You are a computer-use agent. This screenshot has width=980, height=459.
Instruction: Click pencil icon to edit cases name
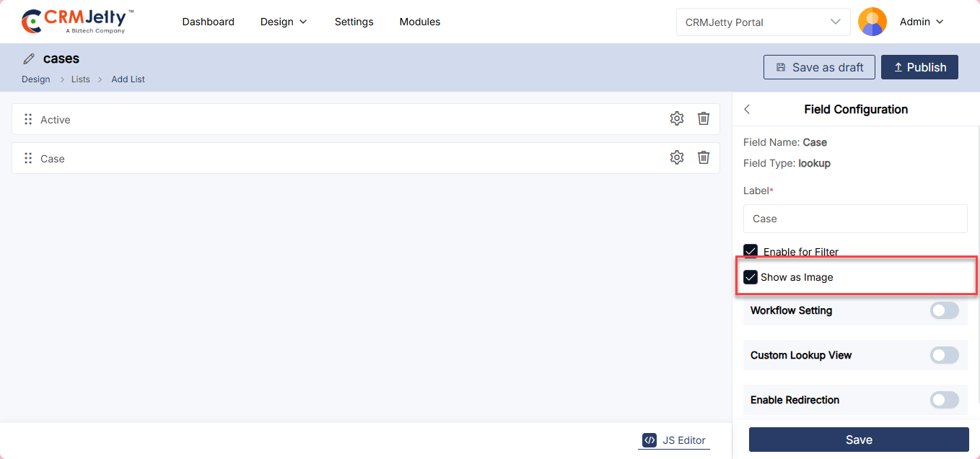[29, 59]
